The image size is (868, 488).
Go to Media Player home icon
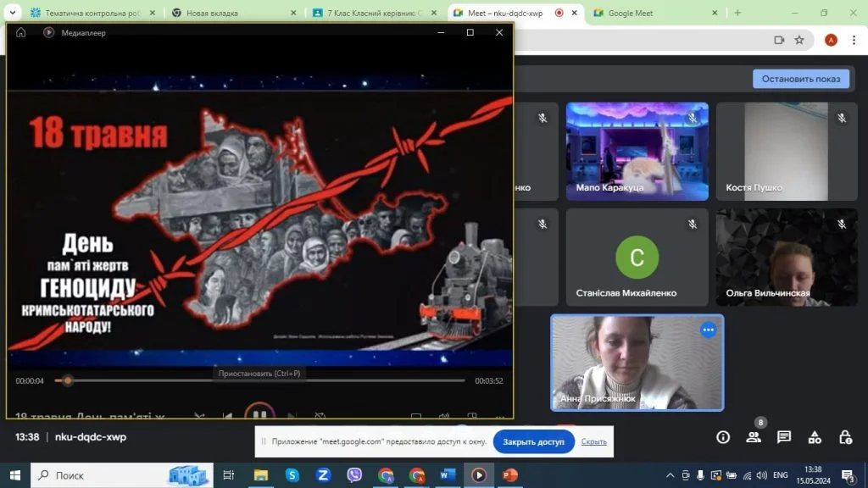21,33
